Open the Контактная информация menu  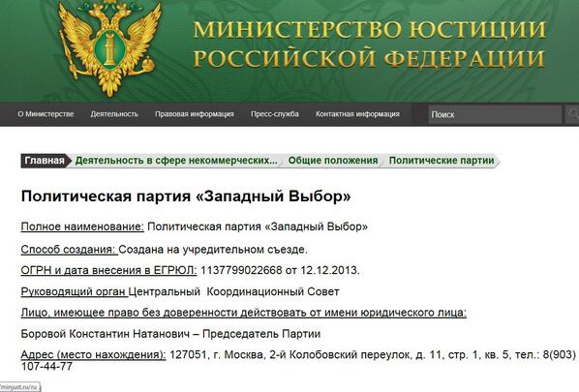tap(357, 114)
